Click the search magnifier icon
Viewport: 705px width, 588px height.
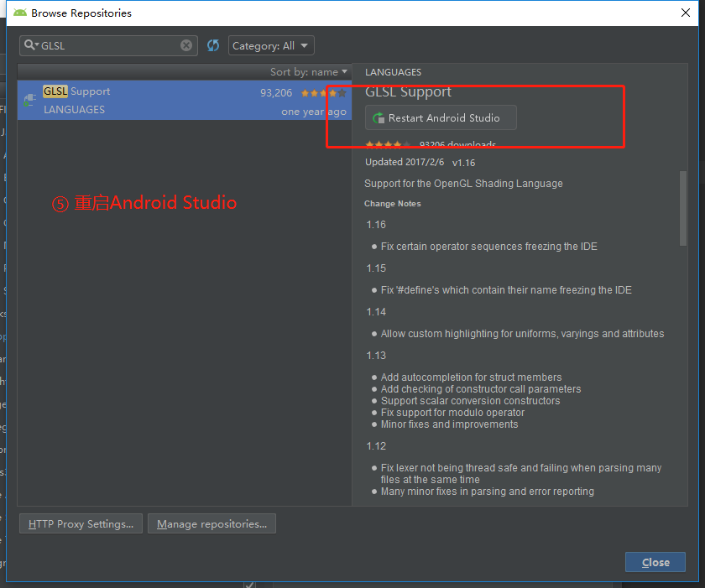[x=27, y=44]
